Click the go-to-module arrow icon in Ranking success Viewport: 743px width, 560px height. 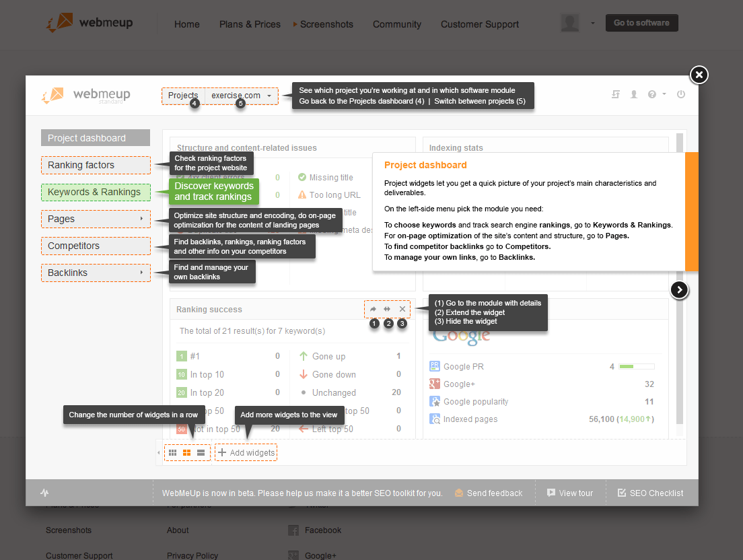tap(373, 310)
